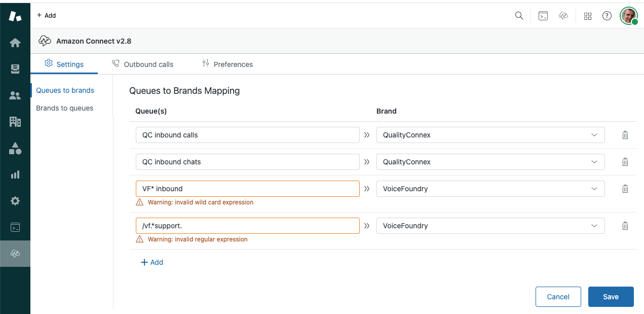Click the Cancel button
The height and width of the screenshot is (314, 644).
point(558,297)
